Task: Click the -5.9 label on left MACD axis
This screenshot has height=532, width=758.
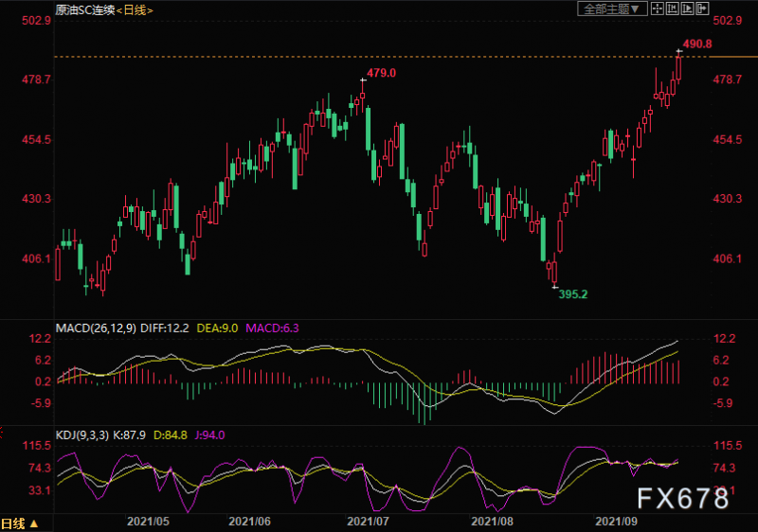Action: 41,402
